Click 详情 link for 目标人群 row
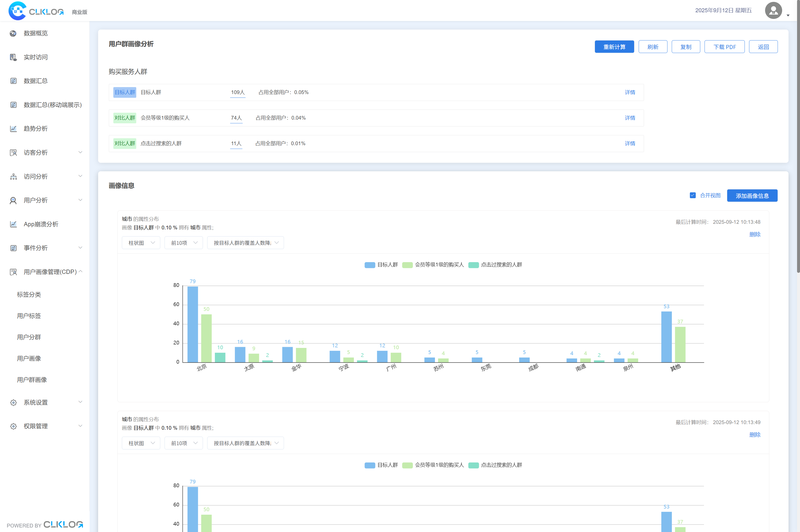800x532 pixels. click(x=630, y=92)
